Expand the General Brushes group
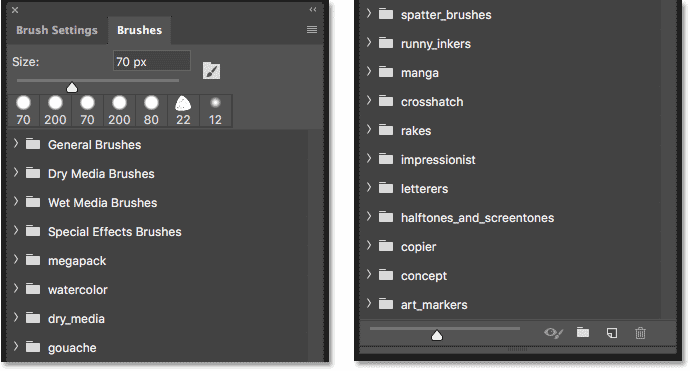The image size is (690, 371). coord(16,143)
